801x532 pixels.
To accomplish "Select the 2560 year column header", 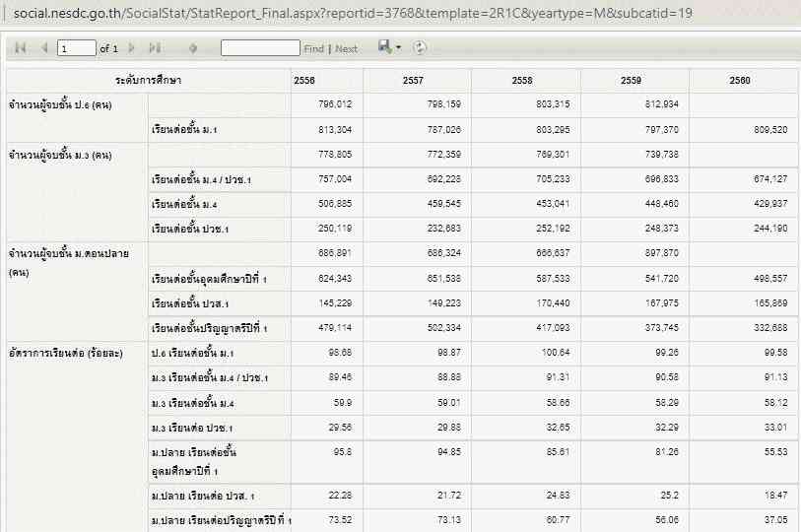I will [x=740, y=80].
